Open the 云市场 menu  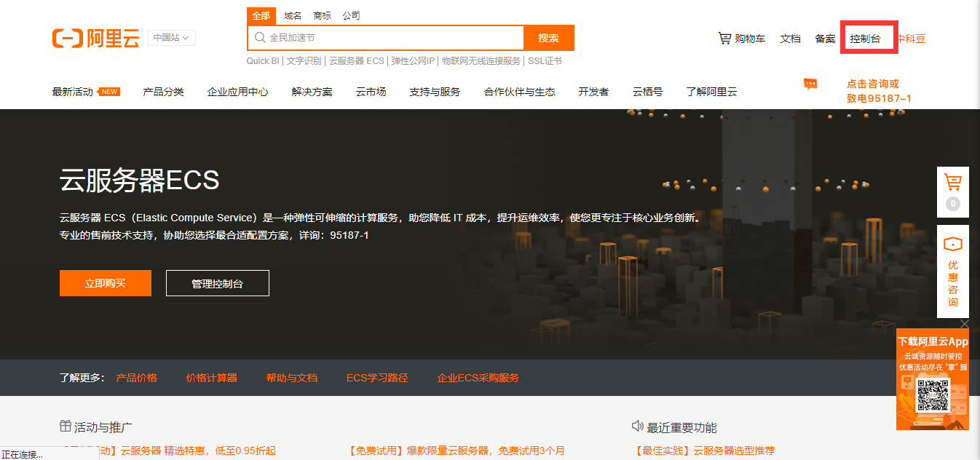pyautogui.click(x=371, y=92)
